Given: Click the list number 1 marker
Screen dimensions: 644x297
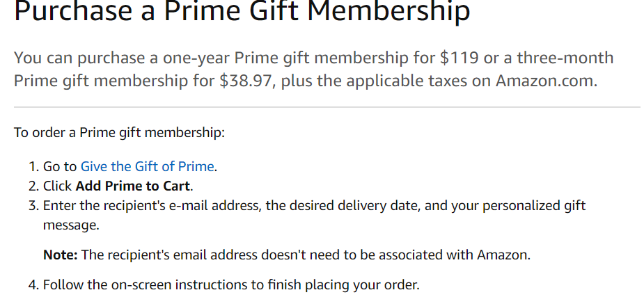Looking at the screenshot, I should [x=33, y=166].
